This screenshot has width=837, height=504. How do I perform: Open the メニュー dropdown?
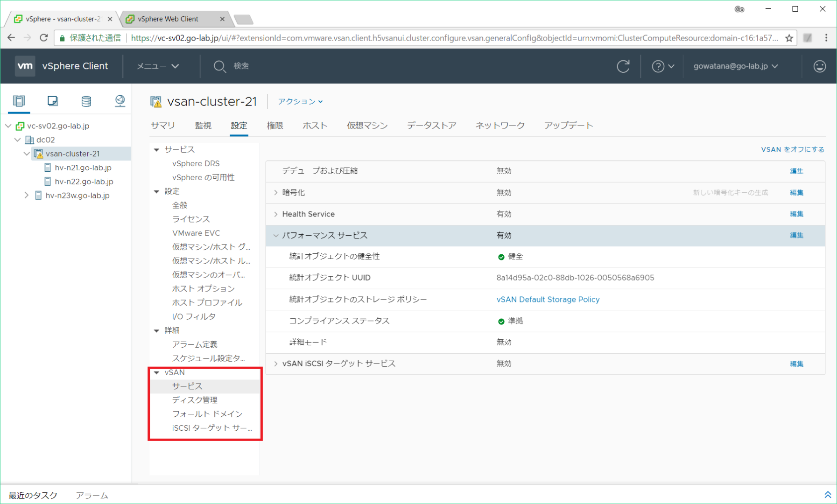pyautogui.click(x=158, y=66)
